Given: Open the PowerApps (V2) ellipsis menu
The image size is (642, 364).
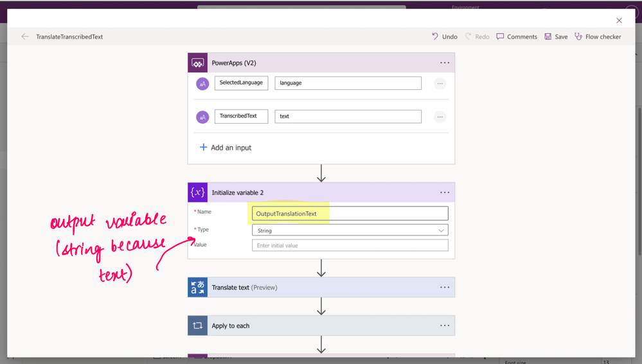Looking at the screenshot, I should (445, 63).
